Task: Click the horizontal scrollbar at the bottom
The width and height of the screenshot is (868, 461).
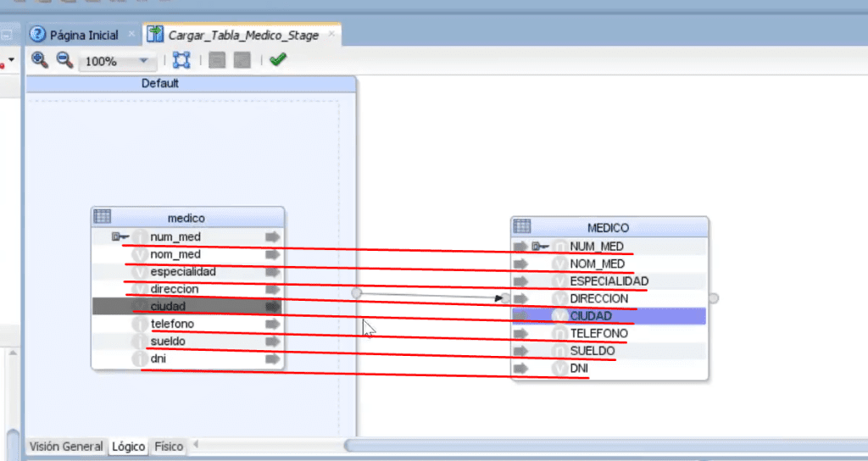Action: 605,445
